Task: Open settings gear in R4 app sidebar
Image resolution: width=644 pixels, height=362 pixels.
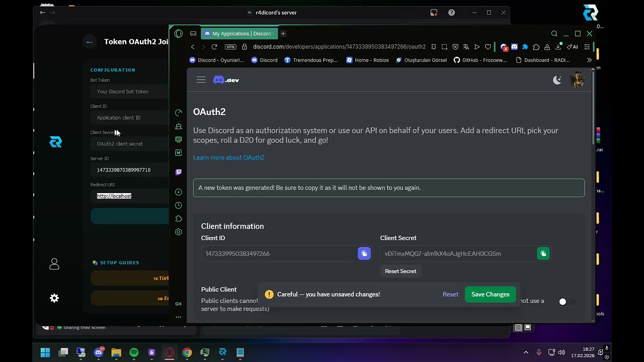Action: point(54,298)
